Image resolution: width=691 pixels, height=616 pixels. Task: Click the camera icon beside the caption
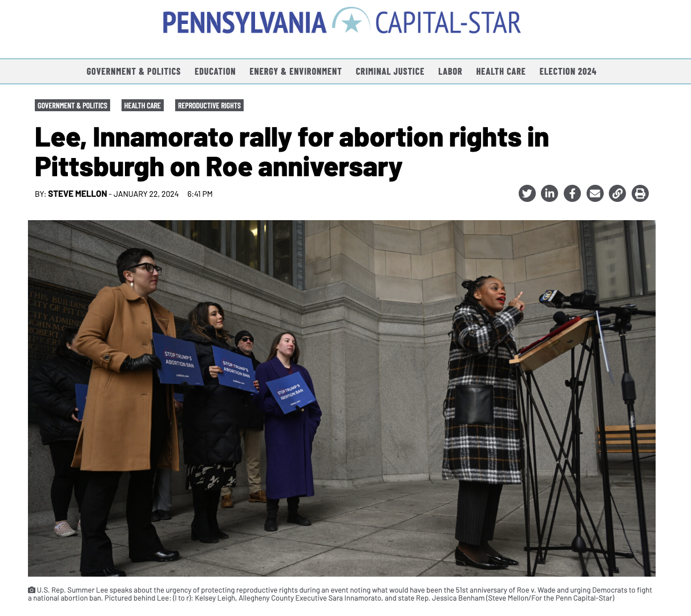point(31,590)
